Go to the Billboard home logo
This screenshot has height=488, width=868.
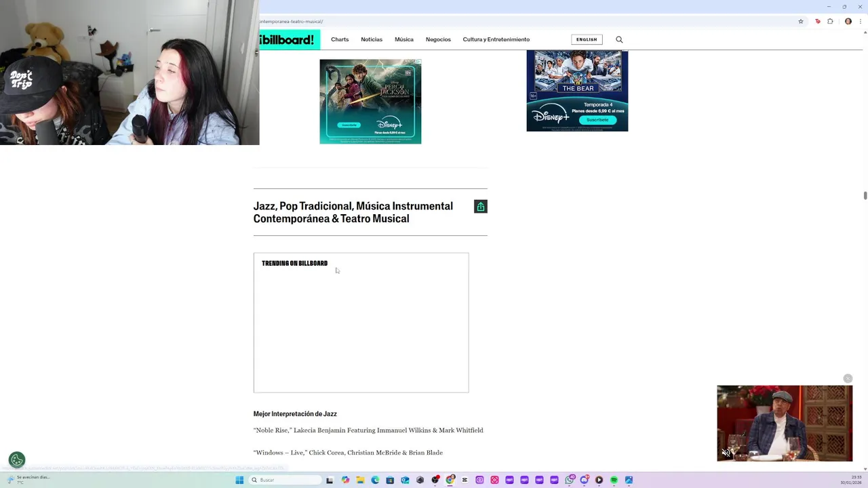click(x=290, y=40)
